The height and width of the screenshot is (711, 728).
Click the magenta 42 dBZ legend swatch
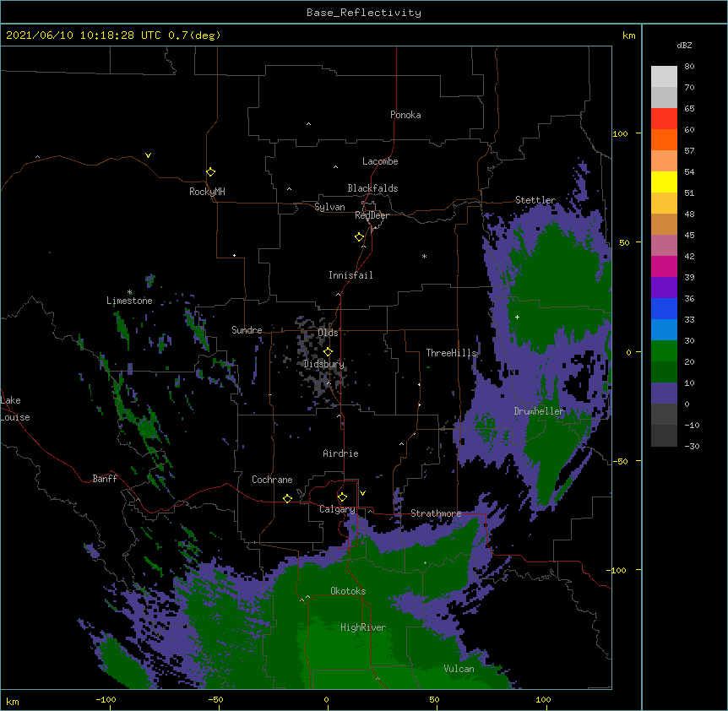[x=664, y=266]
